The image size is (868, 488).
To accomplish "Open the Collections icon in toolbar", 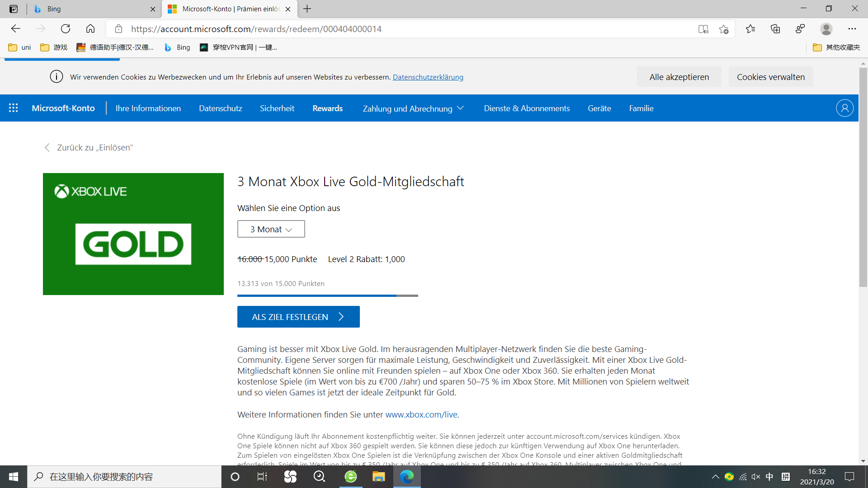I will [x=775, y=29].
